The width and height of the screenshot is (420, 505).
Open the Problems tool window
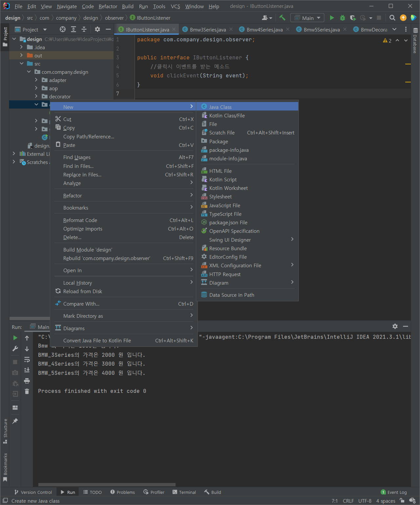tap(123, 492)
